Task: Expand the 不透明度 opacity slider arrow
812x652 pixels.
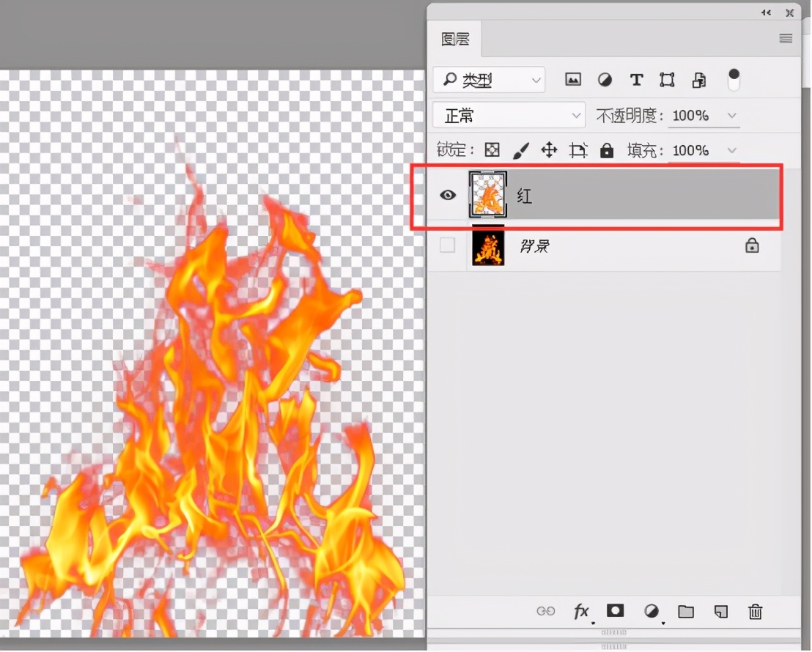Action: tap(731, 116)
